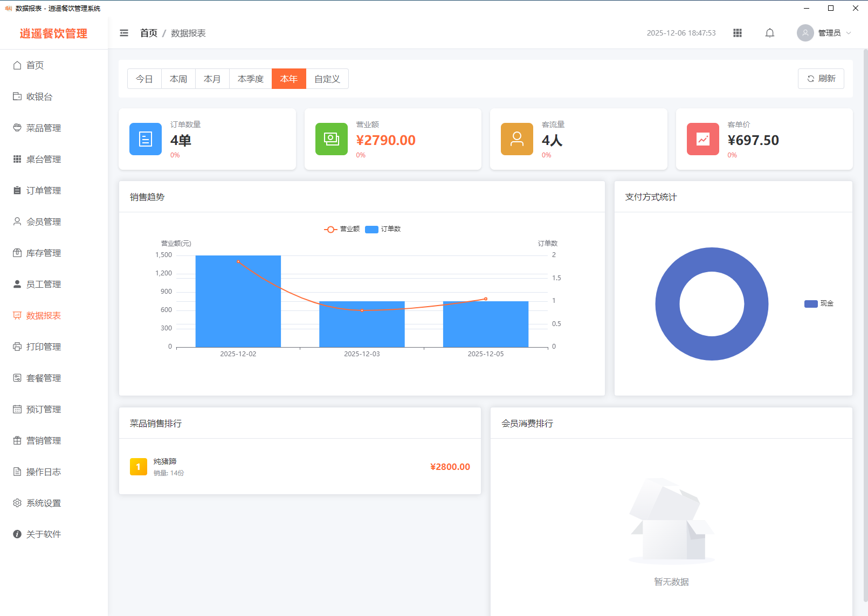Open 系统设置 in the sidebar
Image resolution: width=868 pixels, height=616 pixels.
point(44,503)
